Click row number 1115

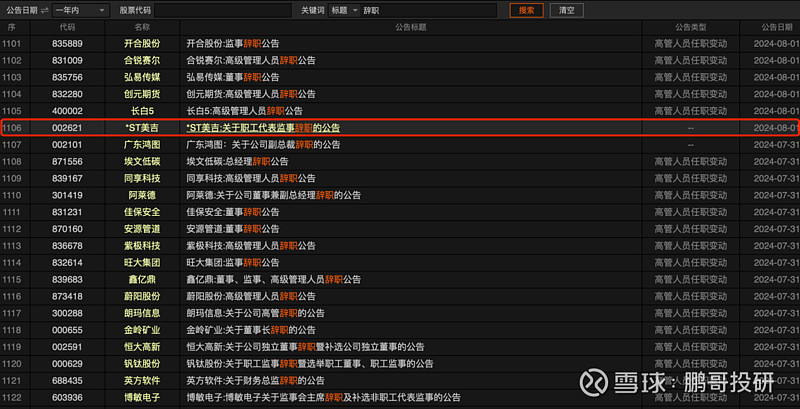coord(12,279)
